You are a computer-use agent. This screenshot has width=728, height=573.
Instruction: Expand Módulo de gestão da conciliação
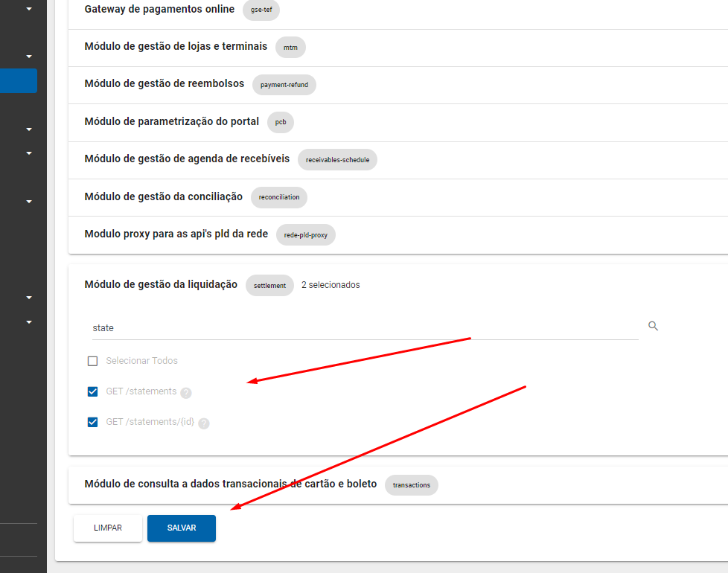164,197
